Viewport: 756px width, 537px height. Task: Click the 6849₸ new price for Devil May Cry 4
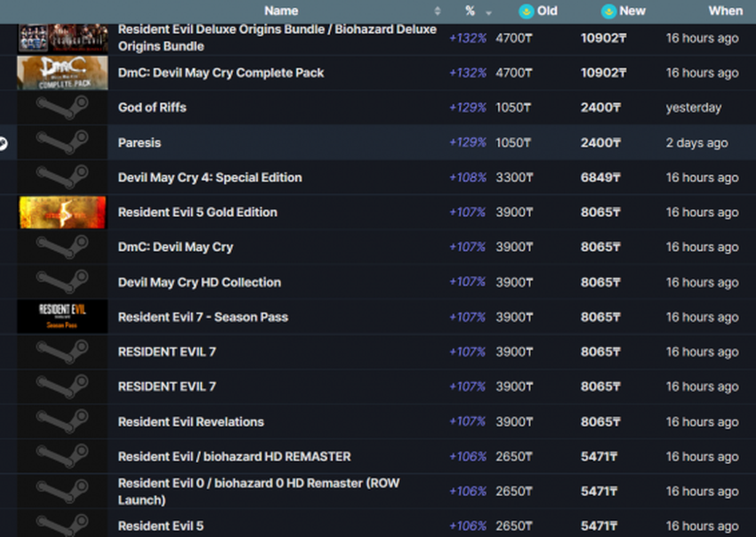pos(600,178)
